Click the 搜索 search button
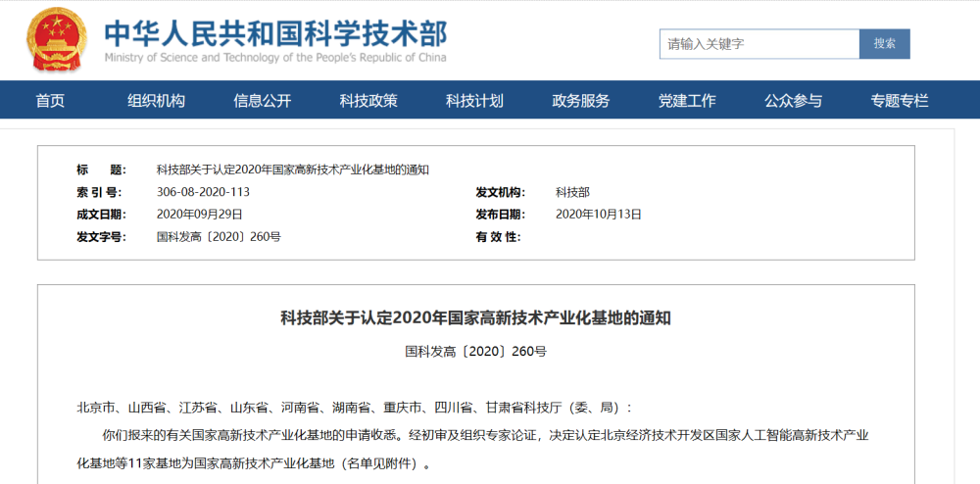980x484 pixels. (884, 44)
